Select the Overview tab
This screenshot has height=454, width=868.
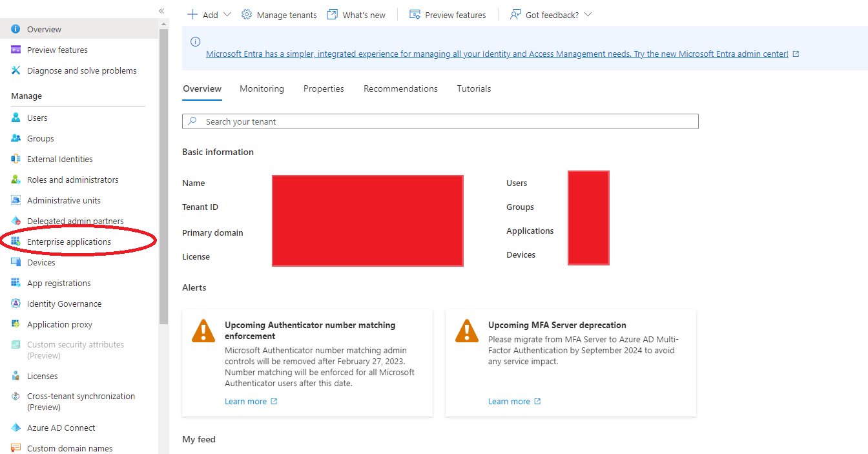202,88
